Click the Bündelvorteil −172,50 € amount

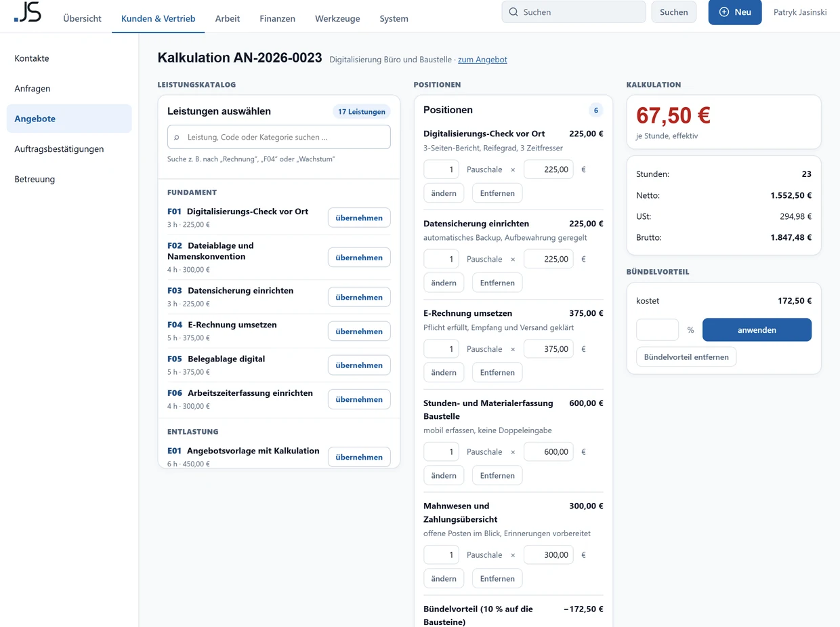point(583,609)
